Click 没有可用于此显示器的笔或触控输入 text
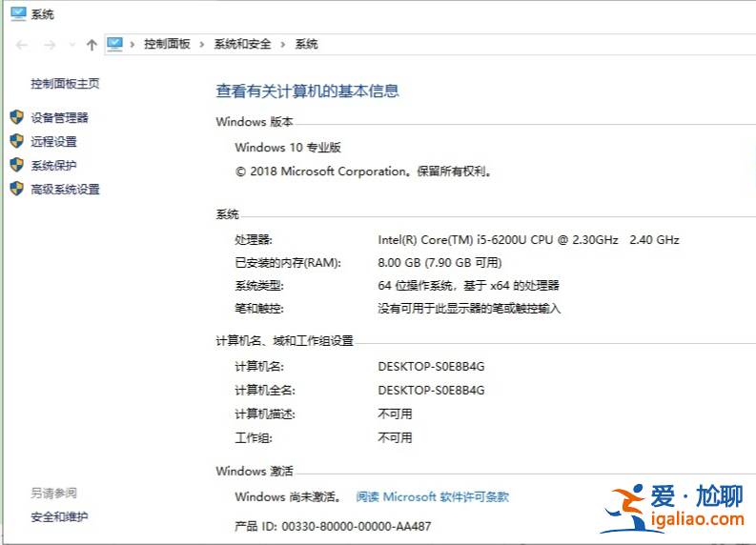The height and width of the screenshot is (545, 756). (x=469, y=309)
